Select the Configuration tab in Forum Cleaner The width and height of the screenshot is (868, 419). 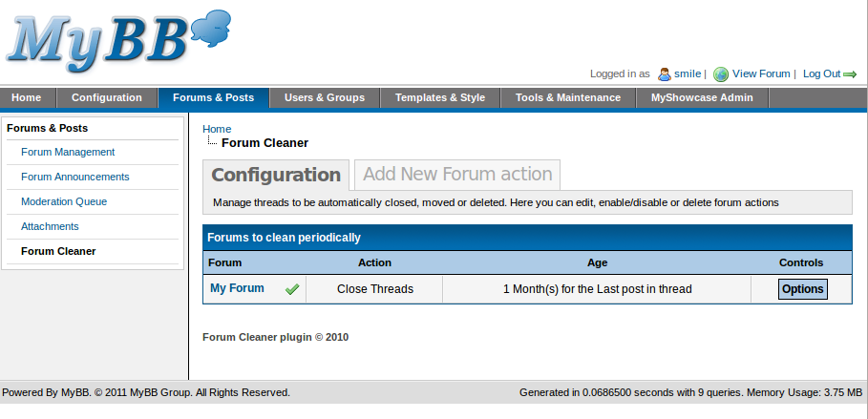pos(276,175)
